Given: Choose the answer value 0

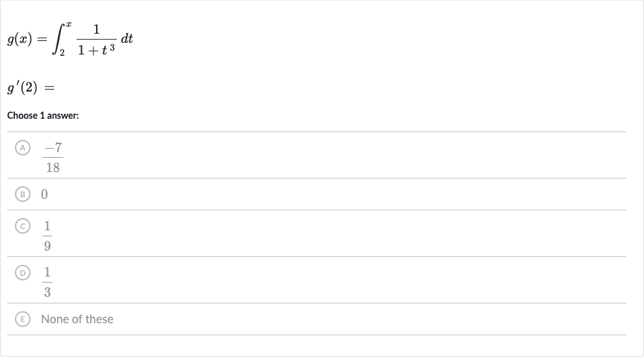Looking at the screenshot, I should coord(44,194).
